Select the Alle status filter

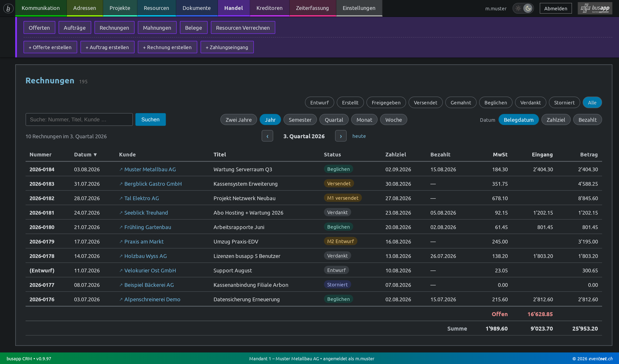(x=592, y=103)
